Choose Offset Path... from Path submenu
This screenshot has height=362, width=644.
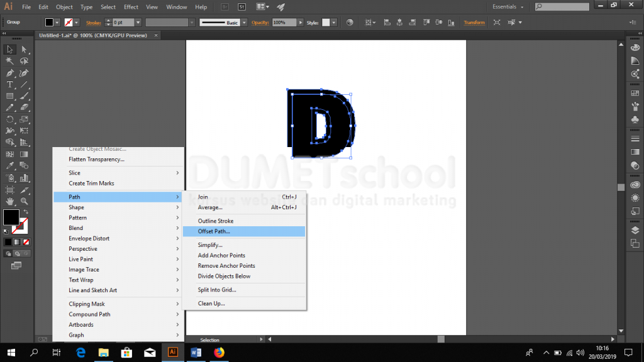[x=244, y=231]
